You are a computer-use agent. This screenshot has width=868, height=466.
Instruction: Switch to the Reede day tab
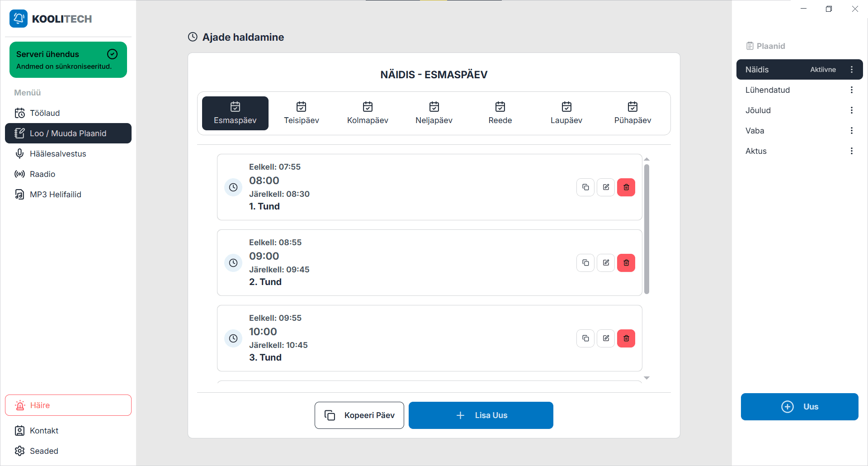click(x=500, y=113)
